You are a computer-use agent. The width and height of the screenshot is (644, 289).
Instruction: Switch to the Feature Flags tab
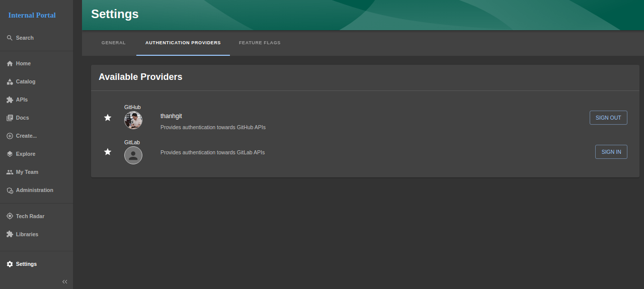(x=260, y=43)
